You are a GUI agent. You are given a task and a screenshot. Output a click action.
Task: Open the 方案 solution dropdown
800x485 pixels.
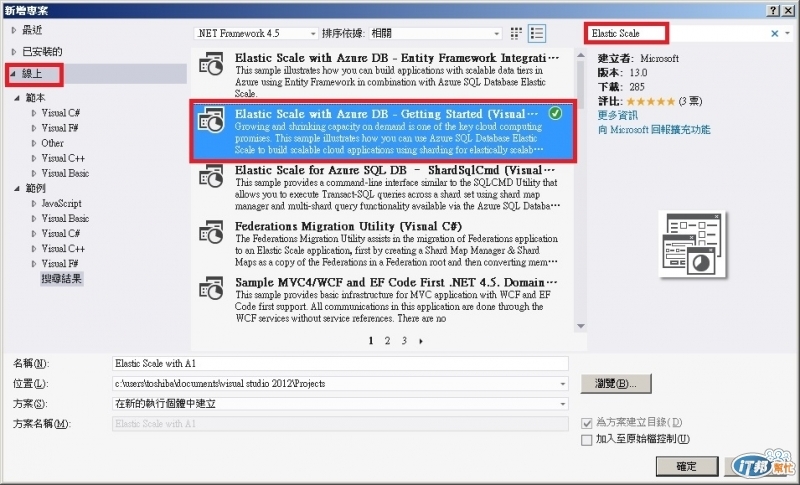pos(340,404)
